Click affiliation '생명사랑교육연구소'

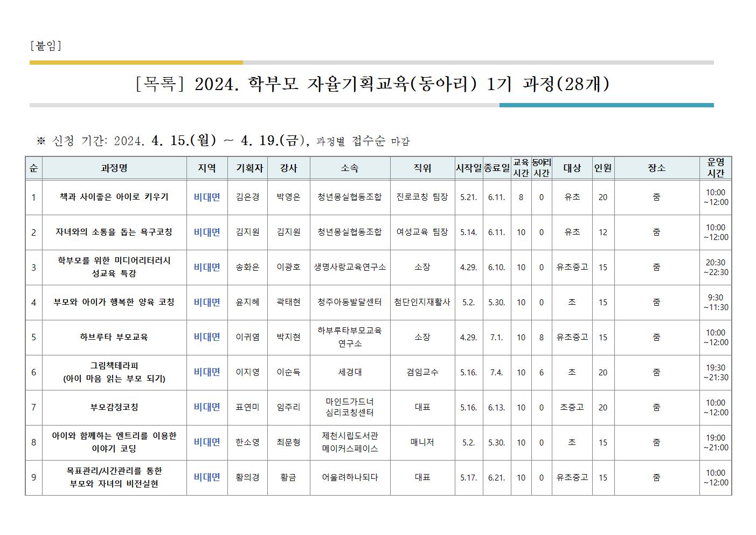click(350, 267)
